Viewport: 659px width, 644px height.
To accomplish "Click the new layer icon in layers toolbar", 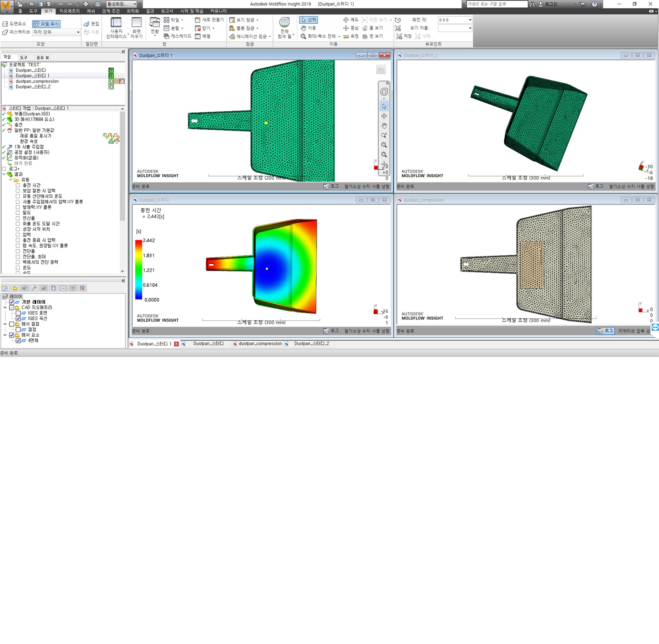I will coord(5,288).
